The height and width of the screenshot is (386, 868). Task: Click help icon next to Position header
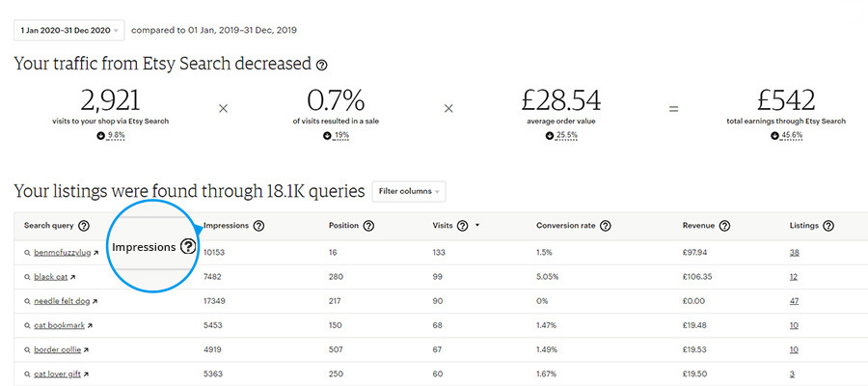click(x=368, y=226)
